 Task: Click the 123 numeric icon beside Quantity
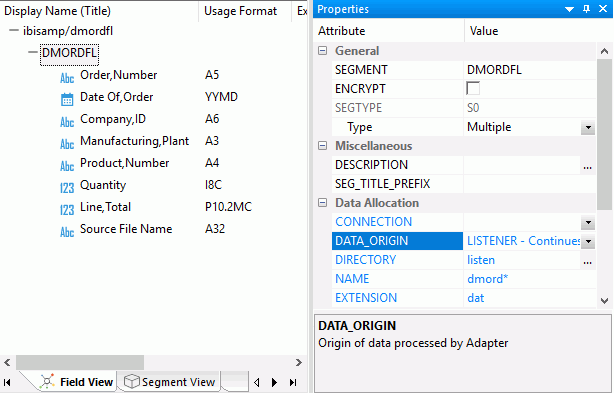tap(67, 188)
